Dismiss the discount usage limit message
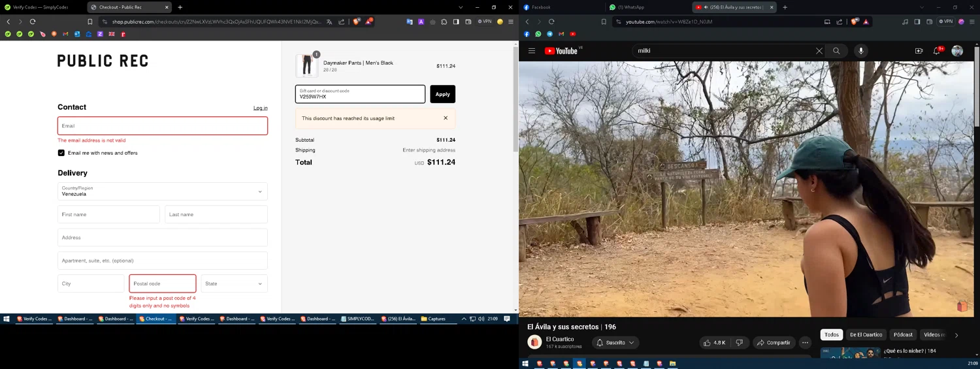Screen dimensions: 980x369 [446, 118]
